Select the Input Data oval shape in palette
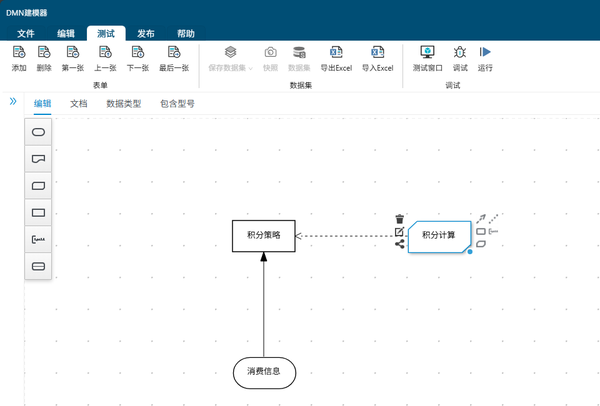The width and height of the screenshot is (600, 406). click(39, 132)
